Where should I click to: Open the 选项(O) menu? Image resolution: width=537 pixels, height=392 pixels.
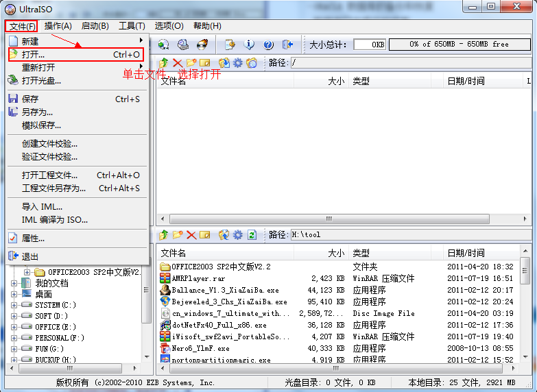click(169, 26)
